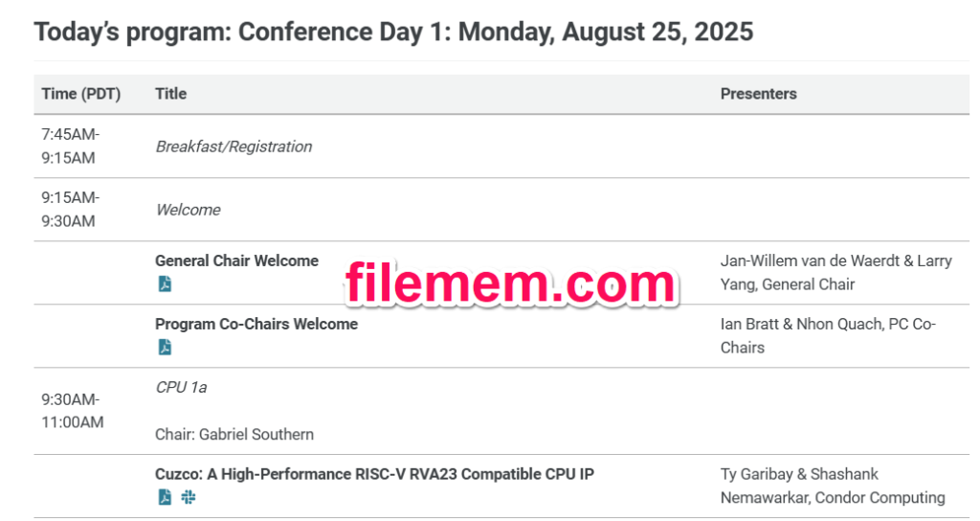The height and width of the screenshot is (521, 980).
Task: Click presenters Ty Garibay & Shashank Nemawarkar
Action: pyautogui.click(x=833, y=486)
